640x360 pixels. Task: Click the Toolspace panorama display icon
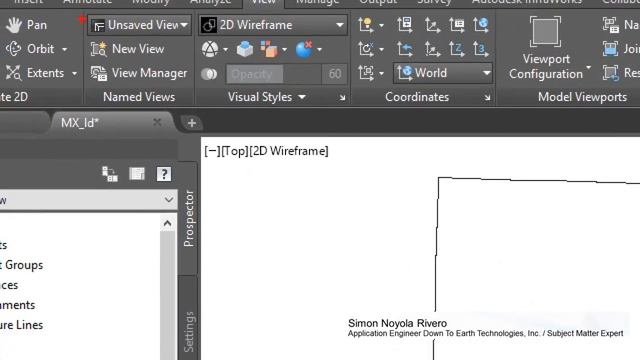pos(137,174)
